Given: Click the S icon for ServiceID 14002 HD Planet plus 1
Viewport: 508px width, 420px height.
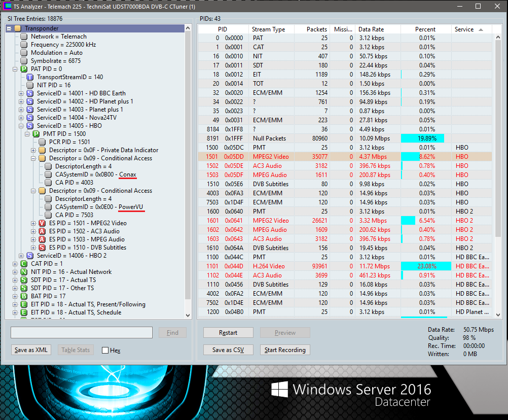Looking at the screenshot, I should (x=30, y=101).
